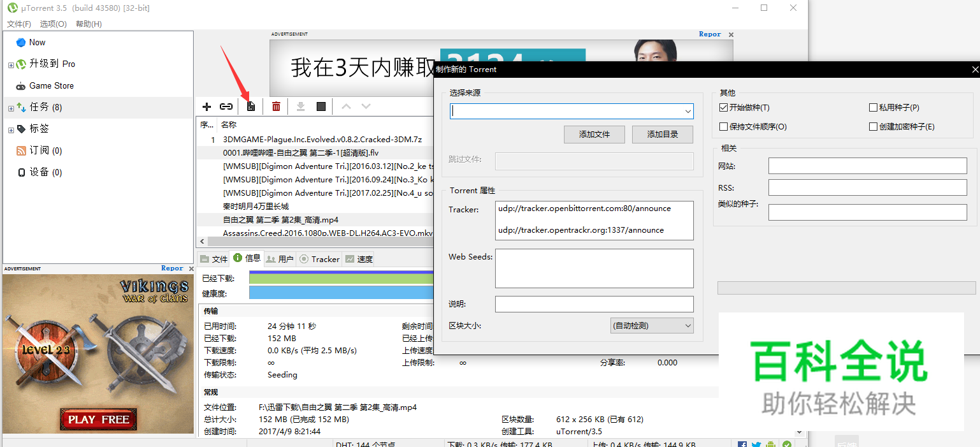
Task: Click the Twitter icon in status bar
Action: (756, 444)
